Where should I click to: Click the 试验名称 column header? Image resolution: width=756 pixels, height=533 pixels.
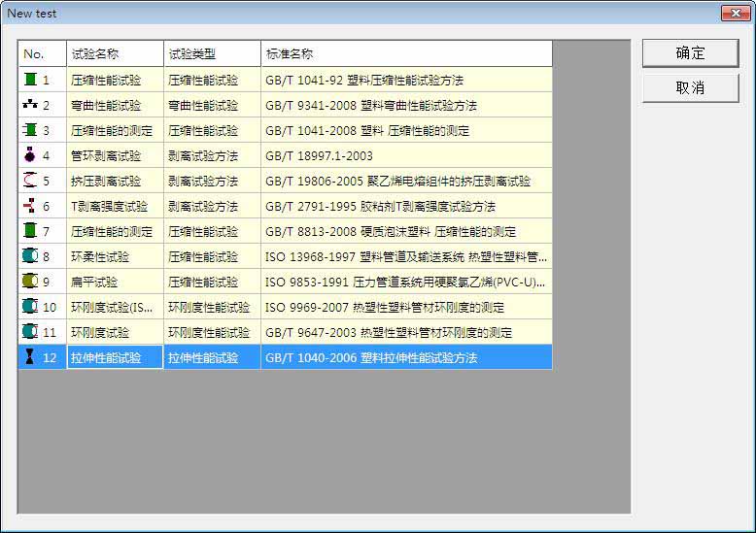click(115, 54)
